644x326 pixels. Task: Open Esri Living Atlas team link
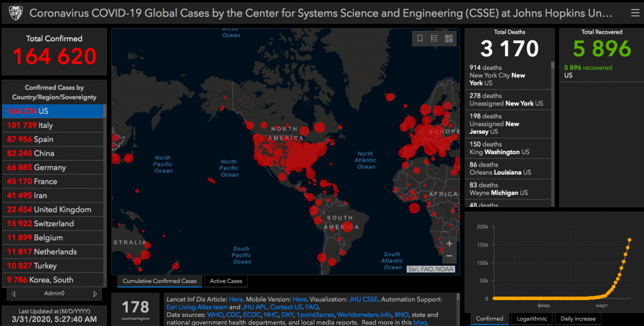click(197, 307)
